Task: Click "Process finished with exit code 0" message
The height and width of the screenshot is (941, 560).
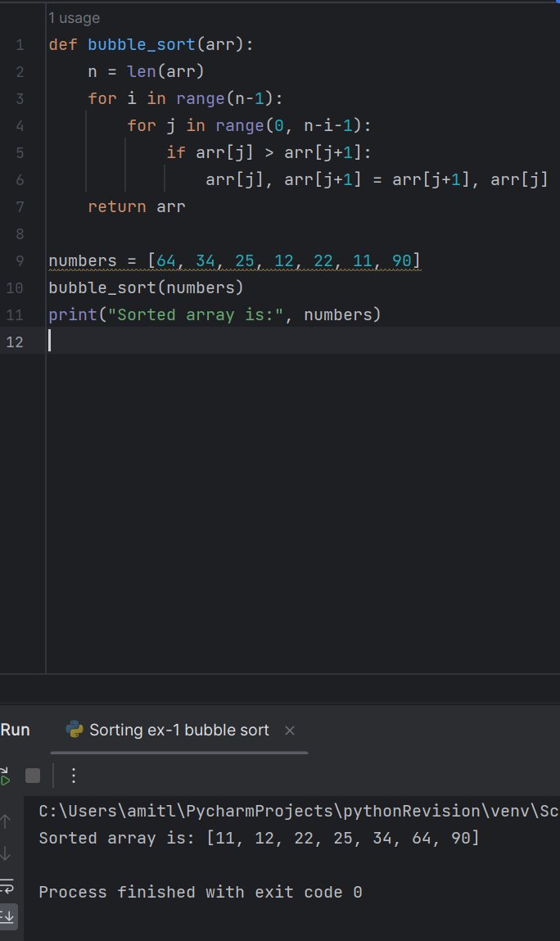Action: (201, 893)
